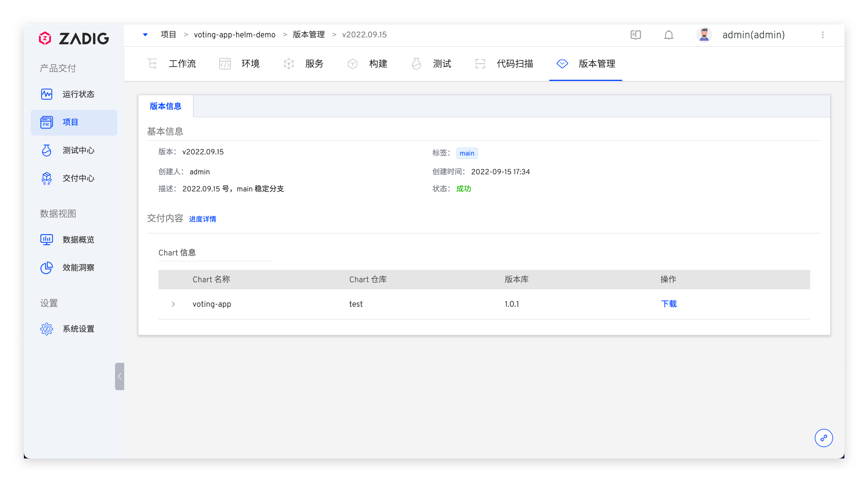868x483 pixels.
Task: Click voting-app-helm-demo in the breadcrumb
Action: pos(234,35)
